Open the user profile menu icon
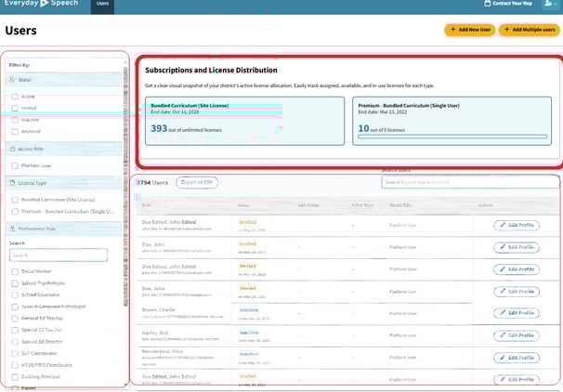 coord(550,3)
